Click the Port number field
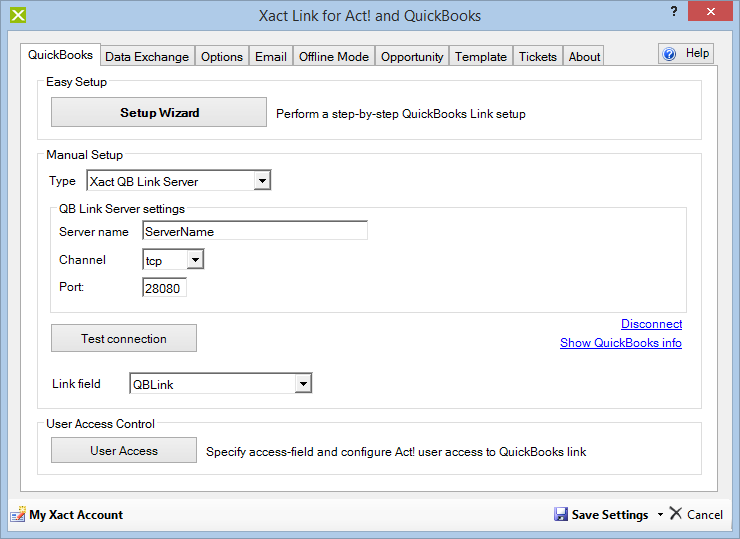The width and height of the screenshot is (740, 539). pos(164,287)
